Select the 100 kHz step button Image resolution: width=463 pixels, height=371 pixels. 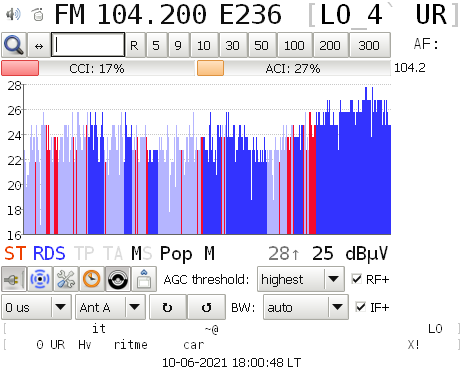[x=294, y=45]
